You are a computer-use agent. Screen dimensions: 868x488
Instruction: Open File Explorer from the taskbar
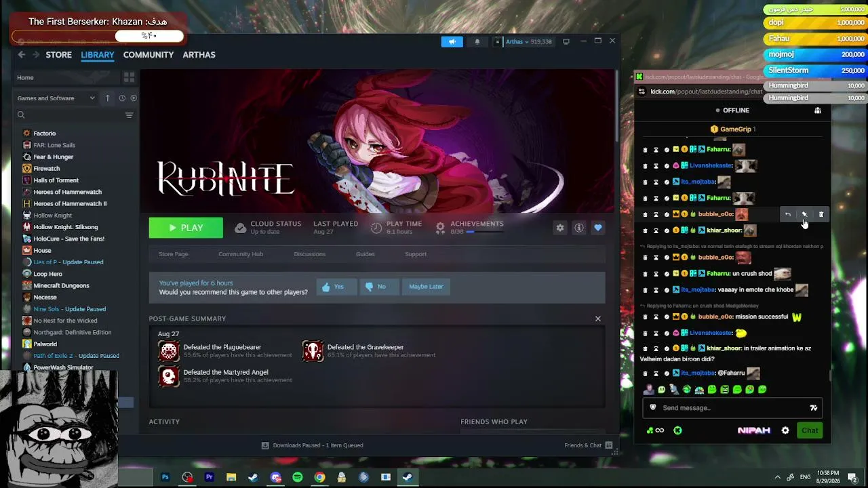click(231, 477)
